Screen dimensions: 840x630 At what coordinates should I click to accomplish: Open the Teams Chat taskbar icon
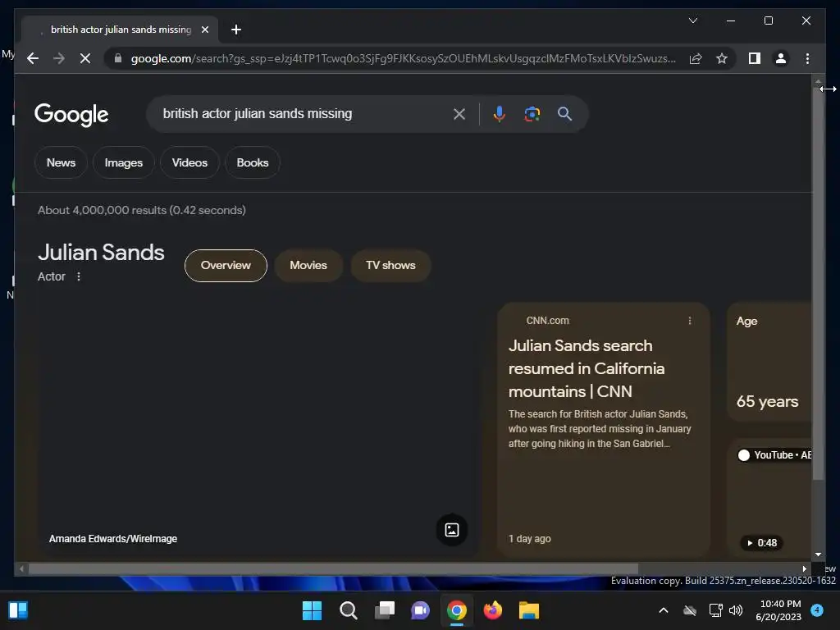point(421,610)
